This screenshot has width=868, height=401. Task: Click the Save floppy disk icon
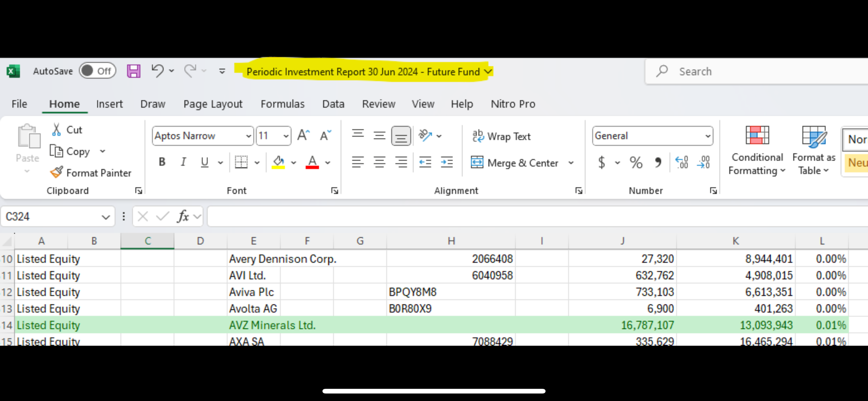(133, 71)
